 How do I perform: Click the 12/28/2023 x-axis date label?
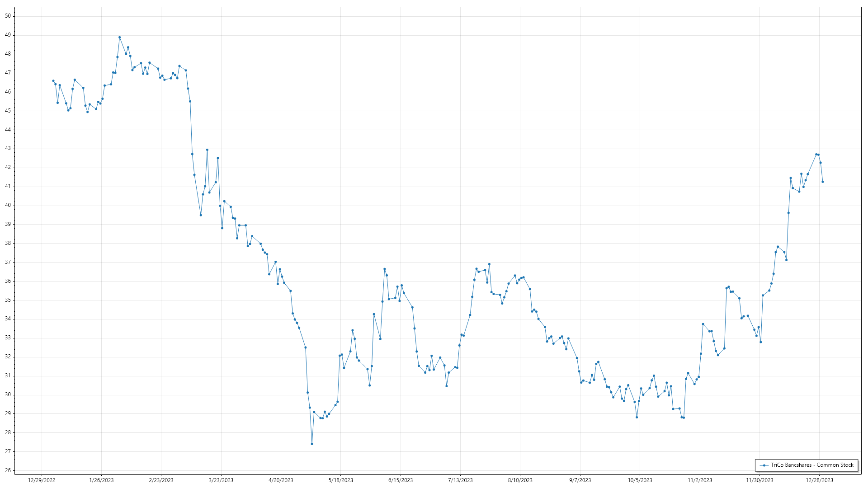click(820, 480)
